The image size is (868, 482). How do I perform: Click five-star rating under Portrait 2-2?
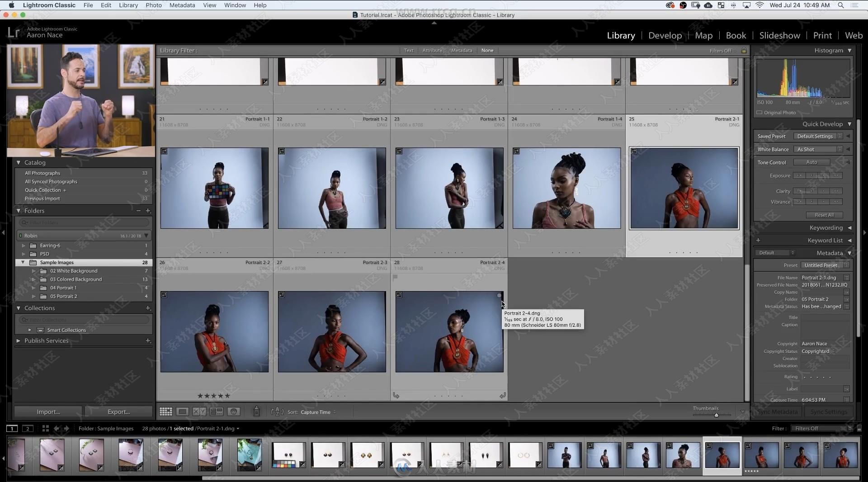coord(214,396)
